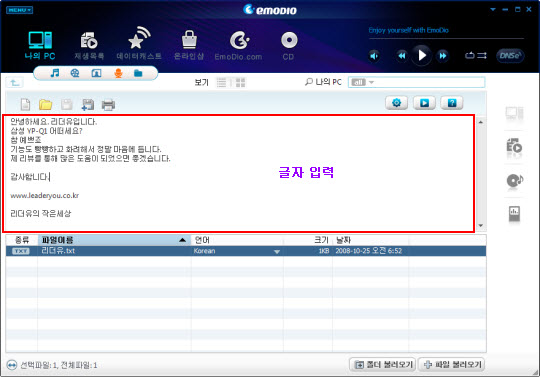
Task: Open the right sidebar device player icon
Action: (514, 213)
